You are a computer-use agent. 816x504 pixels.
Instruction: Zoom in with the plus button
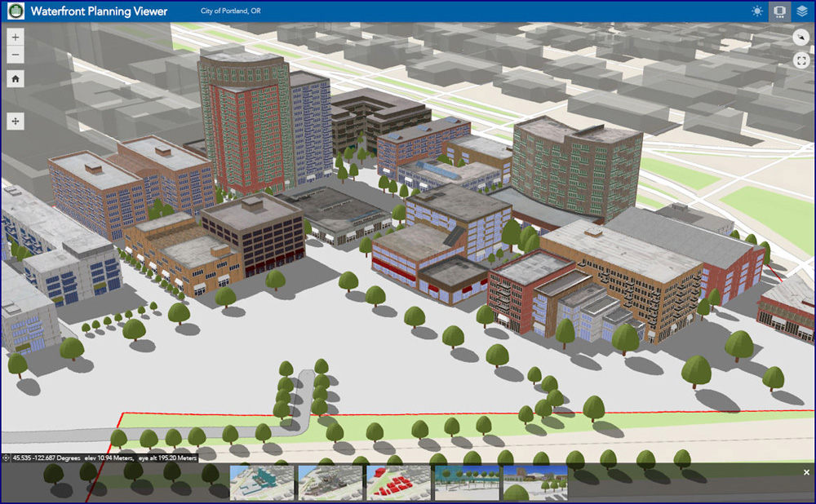coord(15,37)
